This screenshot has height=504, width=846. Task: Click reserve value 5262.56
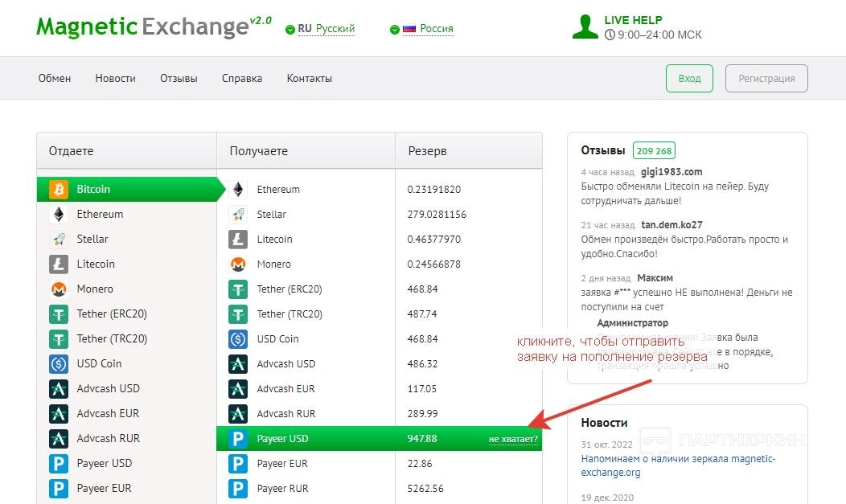tap(425, 489)
